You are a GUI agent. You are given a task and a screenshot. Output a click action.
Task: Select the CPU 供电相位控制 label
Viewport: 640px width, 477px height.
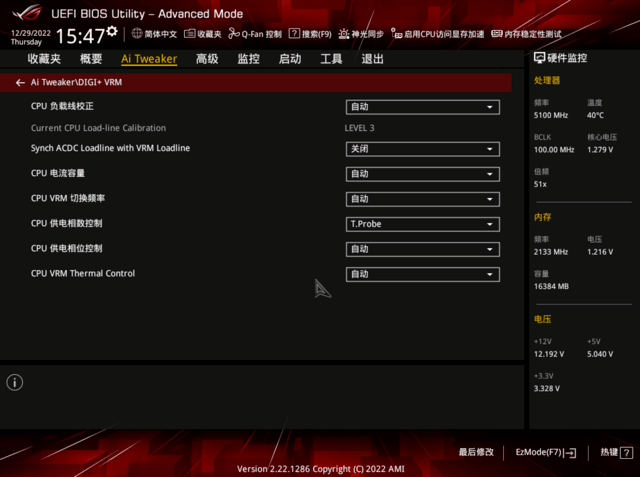(x=67, y=248)
